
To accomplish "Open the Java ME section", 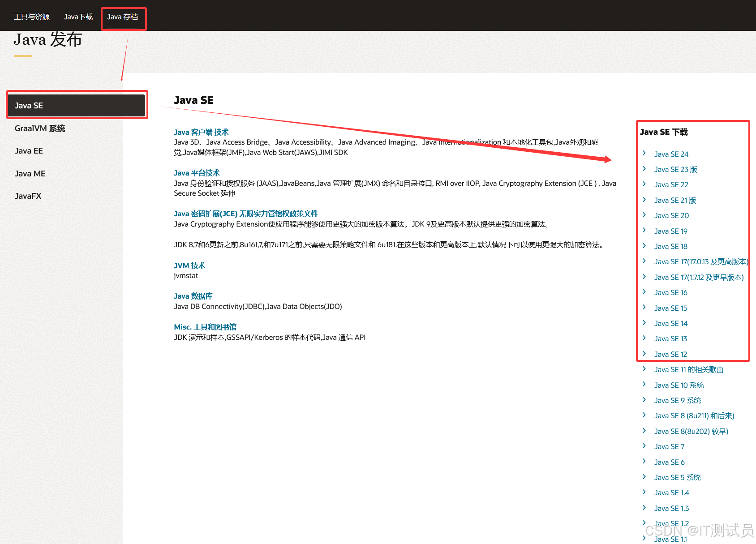I will coord(30,173).
